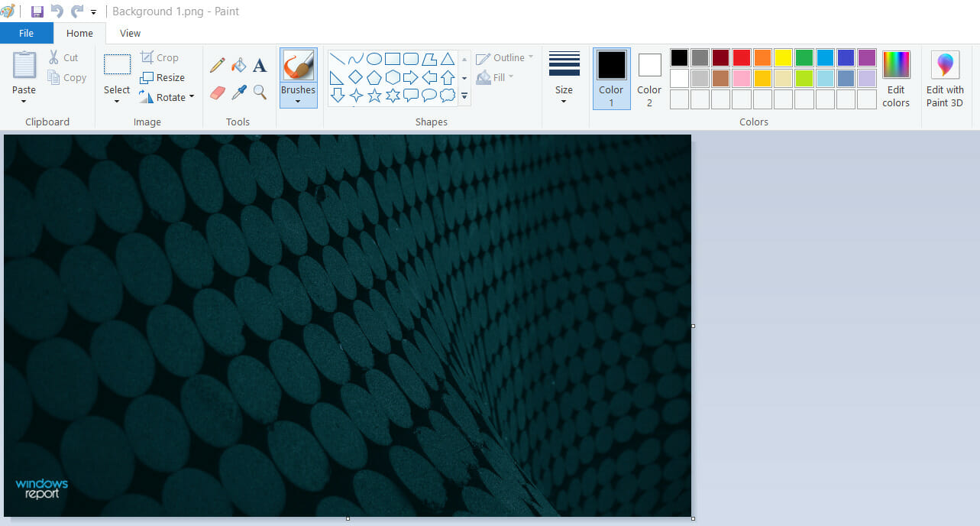Choose the Triangle shape
Screen dimensions: 980x526
pyautogui.click(x=448, y=59)
